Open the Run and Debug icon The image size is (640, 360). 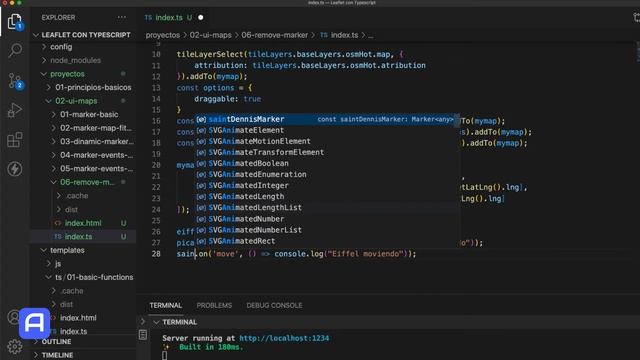[x=15, y=110]
